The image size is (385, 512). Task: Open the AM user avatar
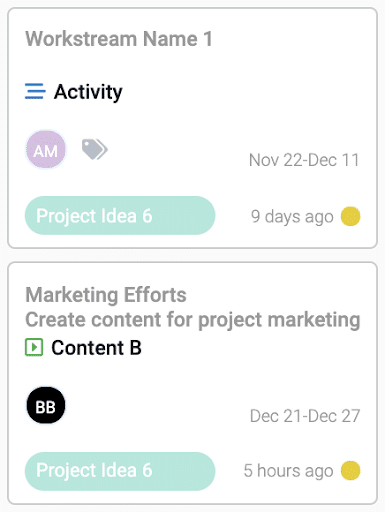pos(46,149)
